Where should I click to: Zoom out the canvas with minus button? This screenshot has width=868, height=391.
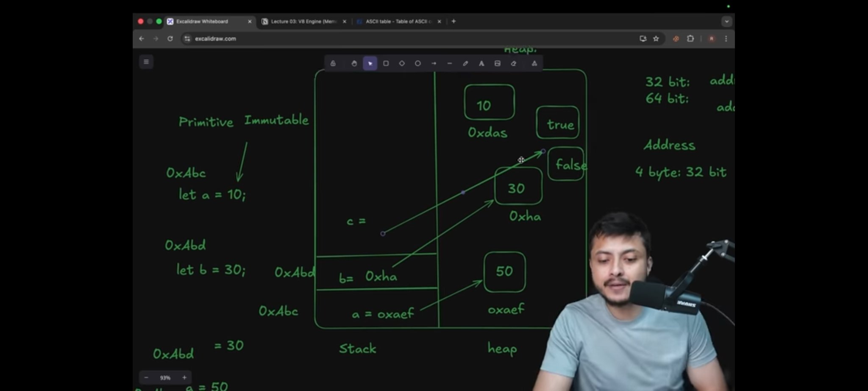[x=146, y=377]
